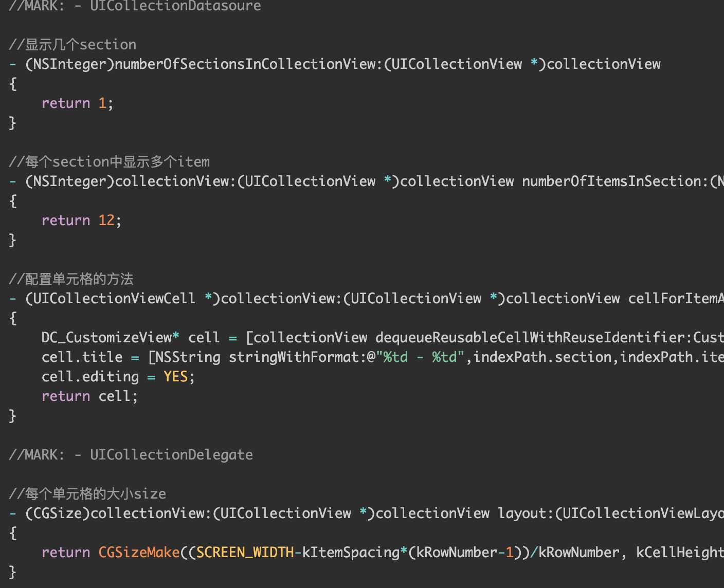The image size is (724, 588).
Task: Click the SCREEN_WIDTH macro
Action: (x=245, y=553)
